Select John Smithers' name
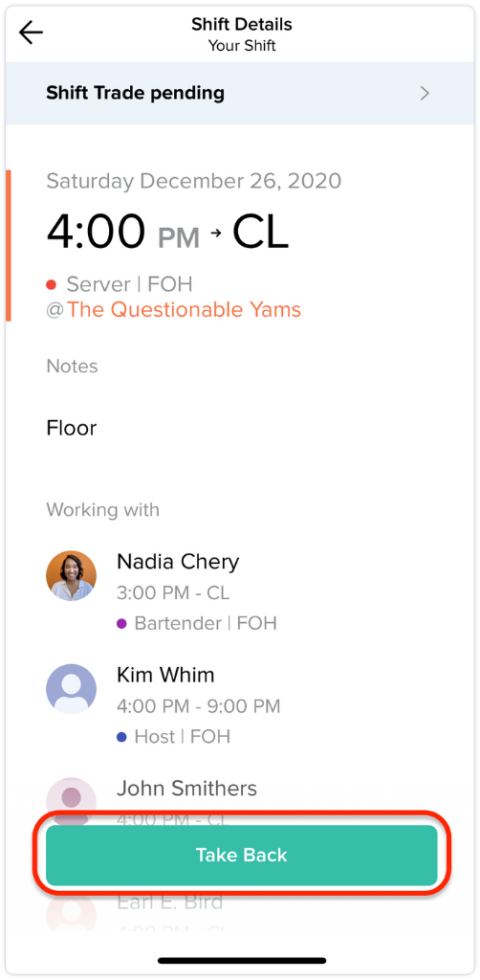The image size is (480, 980). 186,789
